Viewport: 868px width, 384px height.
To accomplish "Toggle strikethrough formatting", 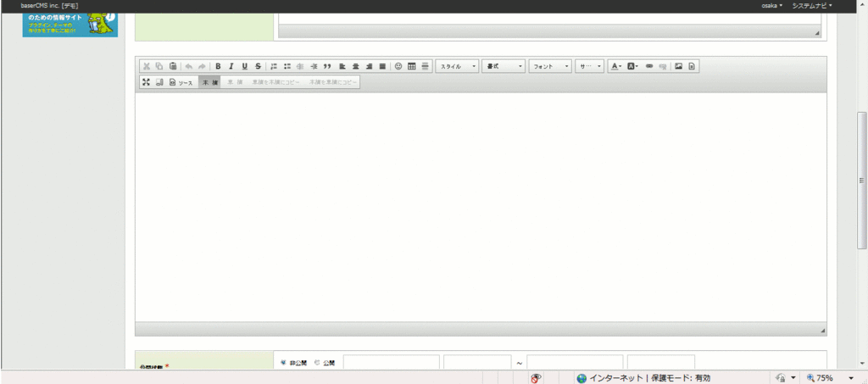I will coord(258,66).
